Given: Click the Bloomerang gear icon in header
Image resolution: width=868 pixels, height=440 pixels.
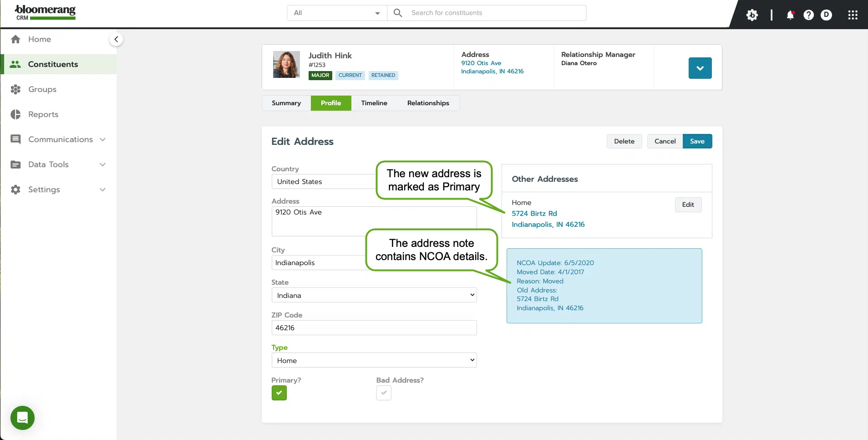Looking at the screenshot, I should [753, 15].
